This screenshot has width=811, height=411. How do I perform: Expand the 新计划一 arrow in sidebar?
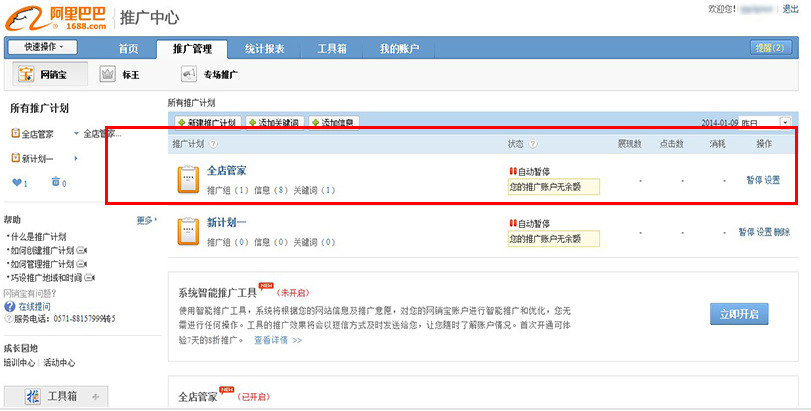pos(76,158)
